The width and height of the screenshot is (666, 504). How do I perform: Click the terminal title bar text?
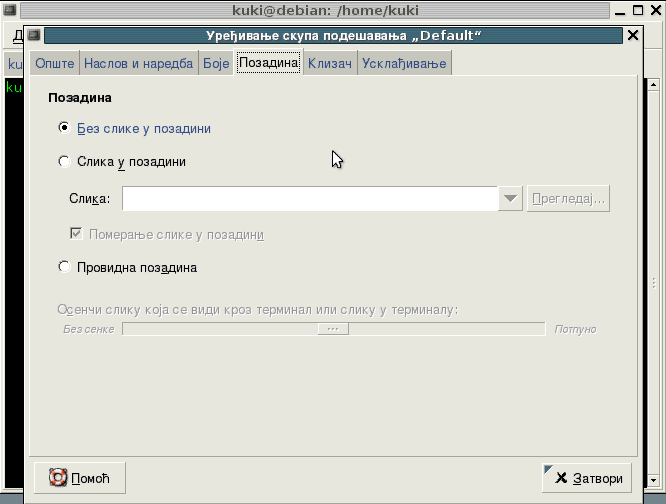tap(325, 10)
